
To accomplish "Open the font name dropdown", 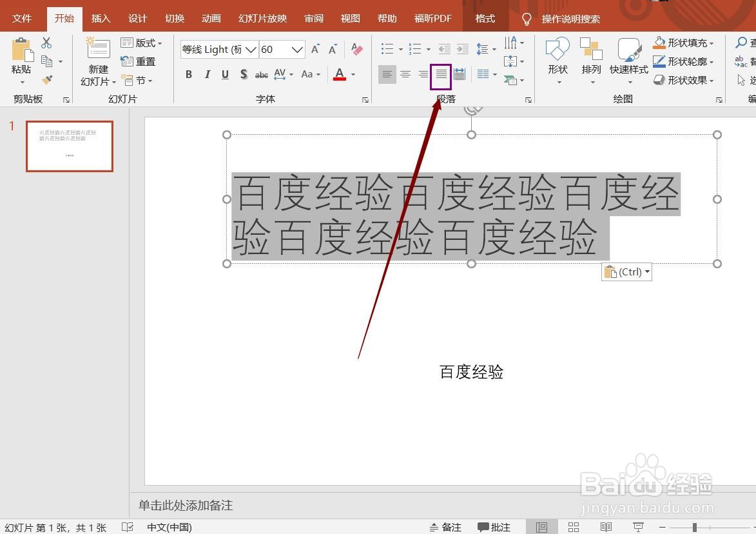I will [x=251, y=49].
